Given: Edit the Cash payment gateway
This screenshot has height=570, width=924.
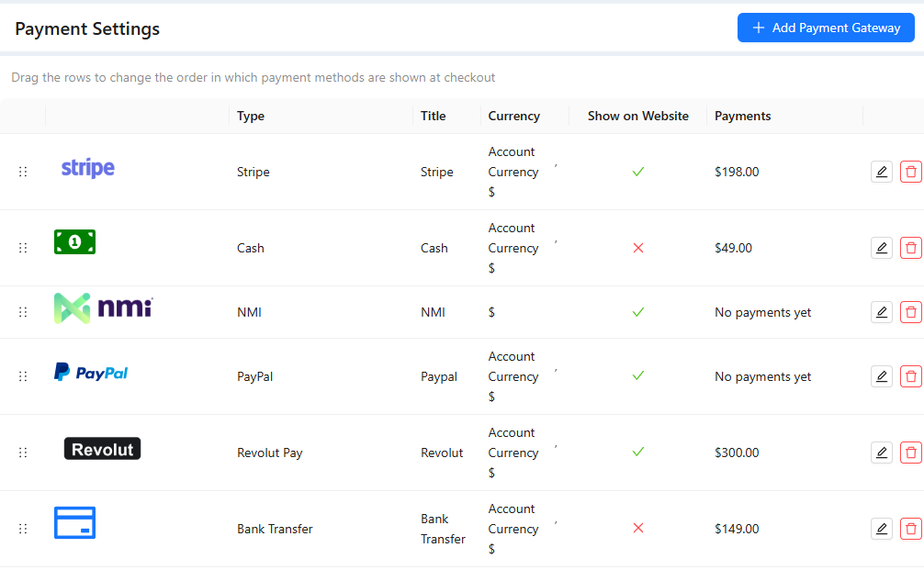Looking at the screenshot, I should 882,248.
